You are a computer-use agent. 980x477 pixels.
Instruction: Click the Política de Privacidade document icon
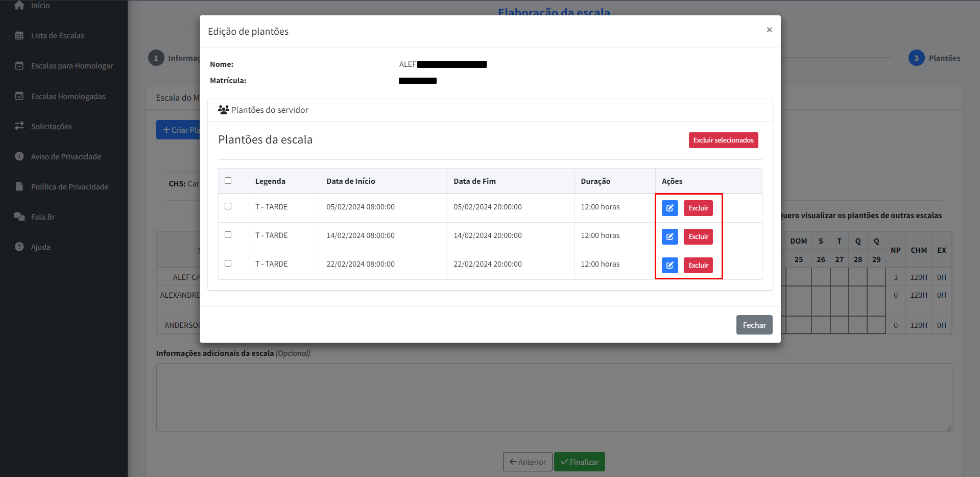point(19,186)
